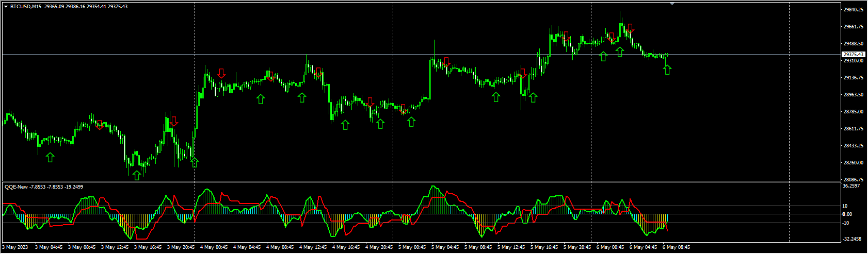Viewport: 868px width, 254px height.
Task: Select green buy arrow on 3 May 20:45 separator
Action: pyautogui.click(x=195, y=163)
